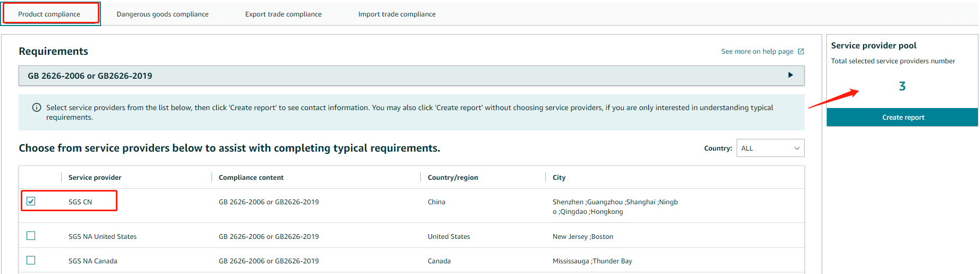Click the external link icon beside help page
Viewport: 980px width, 274px height.
pyautogui.click(x=801, y=52)
